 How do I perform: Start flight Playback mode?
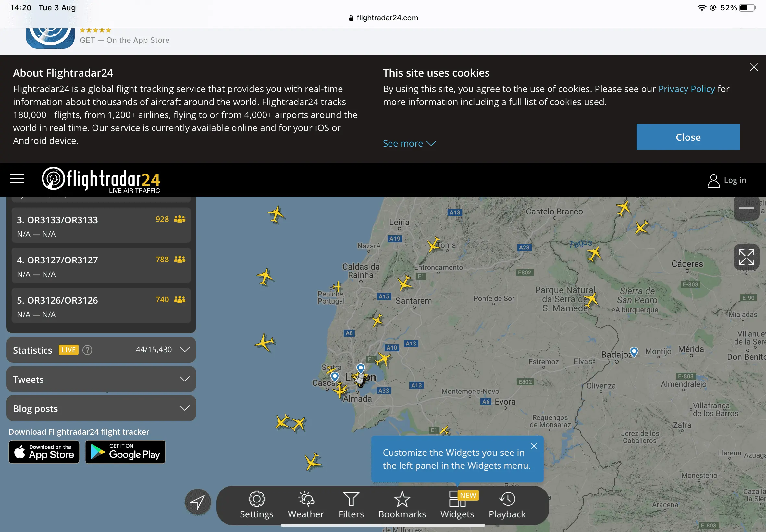pos(507,505)
